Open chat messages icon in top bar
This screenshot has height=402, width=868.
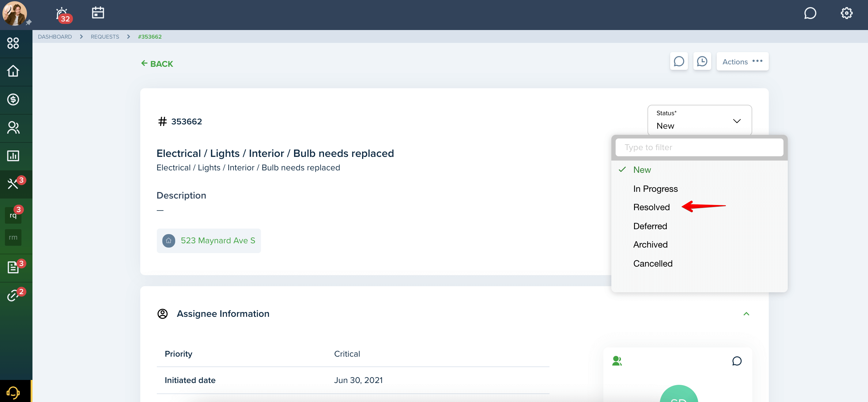coord(810,13)
